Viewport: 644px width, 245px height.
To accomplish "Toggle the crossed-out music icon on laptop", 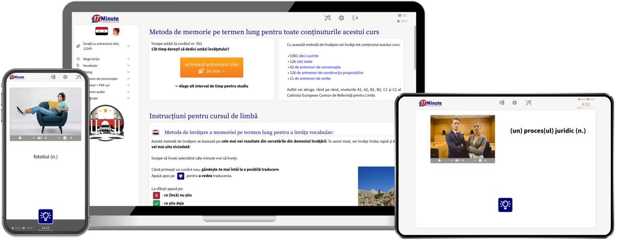I will click(327, 18).
